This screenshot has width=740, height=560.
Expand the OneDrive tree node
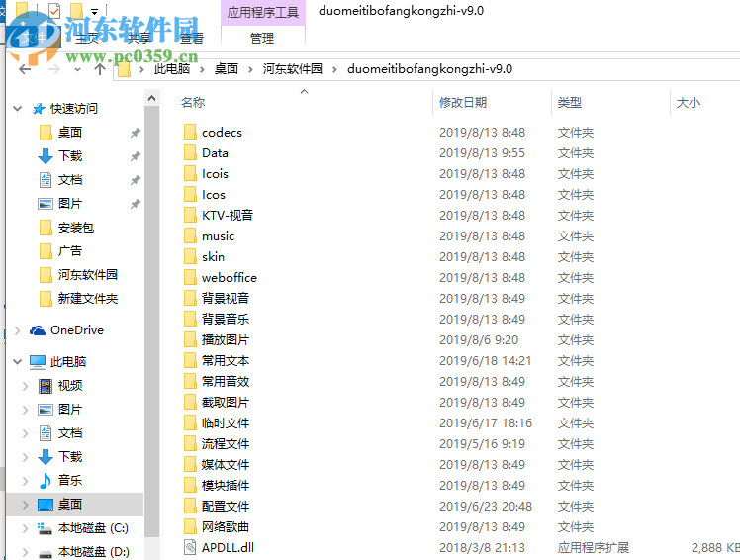[18, 330]
